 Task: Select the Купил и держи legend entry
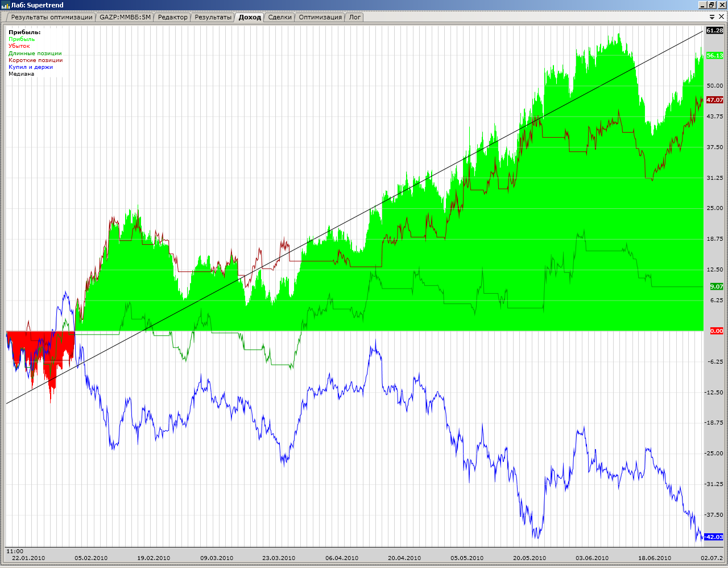(x=31, y=67)
